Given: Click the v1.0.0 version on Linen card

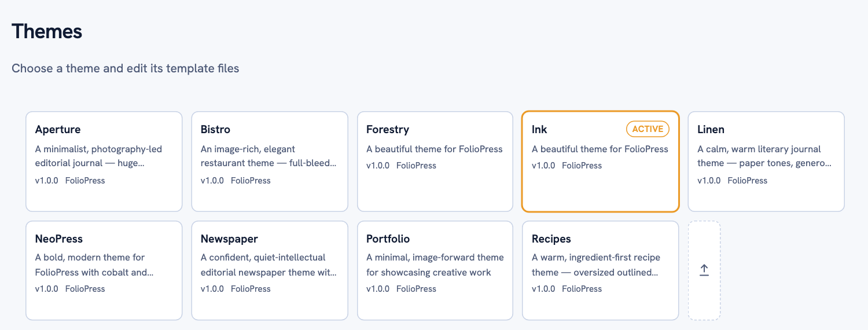Looking at the screenshot, I should click(709, 181).
